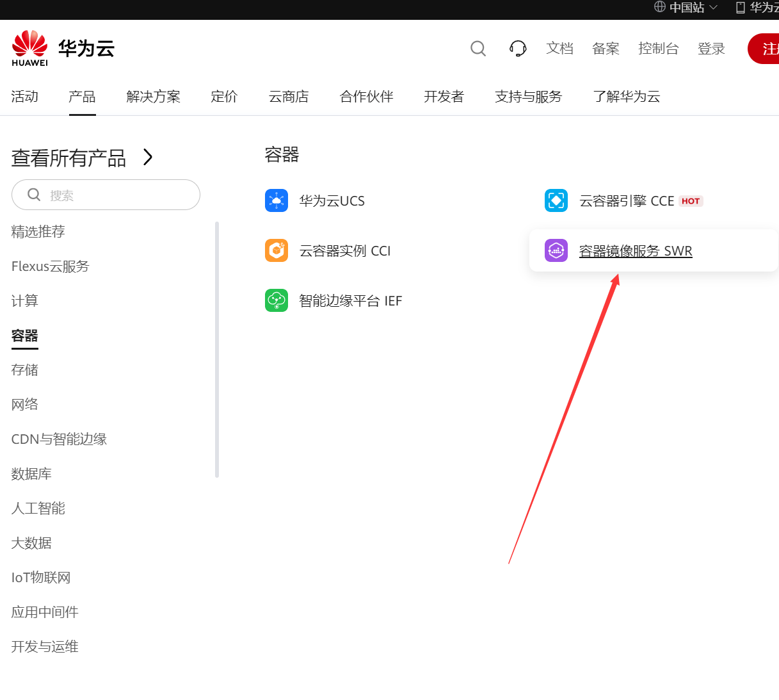Click the purple 容器镜像服务 SWR icon
Image resolution: width=779 pixels, height=700 pixels.
pos(556,250)
